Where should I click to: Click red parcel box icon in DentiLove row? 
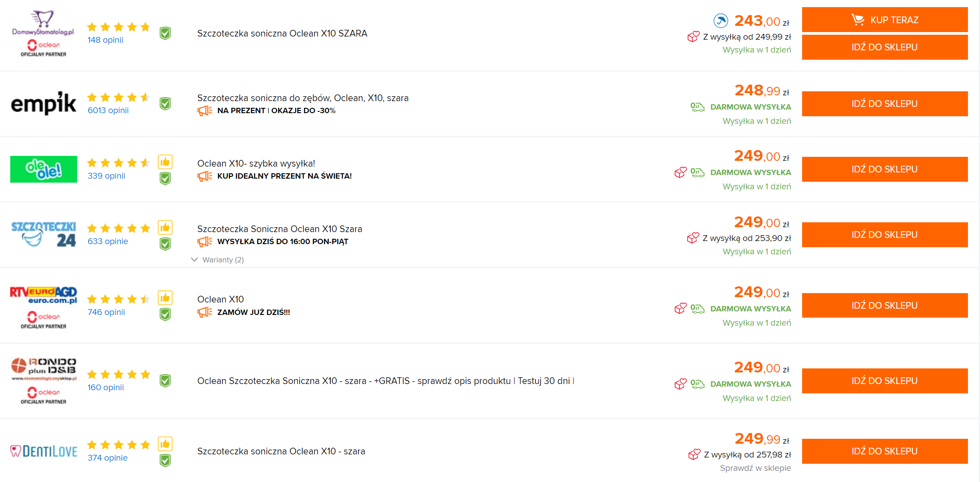(694, 454)
